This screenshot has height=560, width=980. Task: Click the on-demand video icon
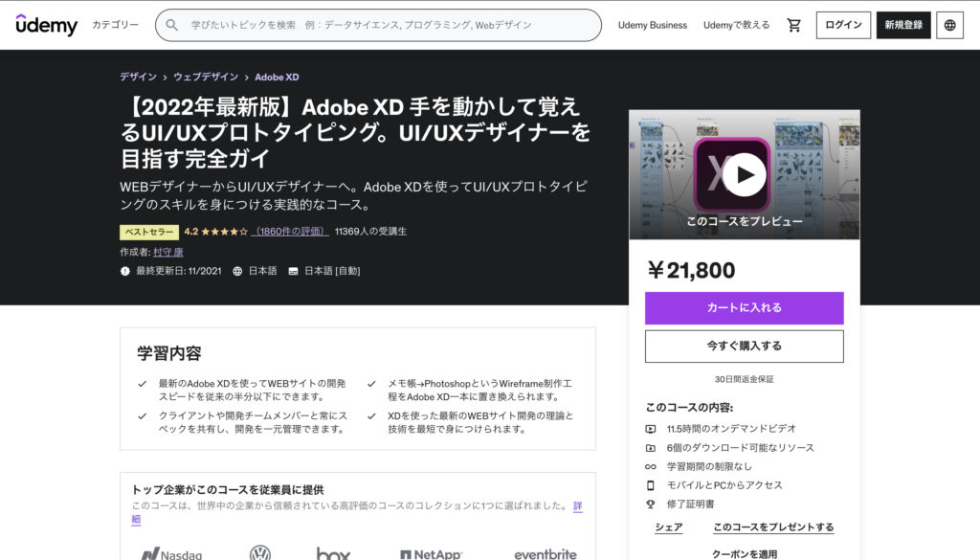(x=651, y=429)
